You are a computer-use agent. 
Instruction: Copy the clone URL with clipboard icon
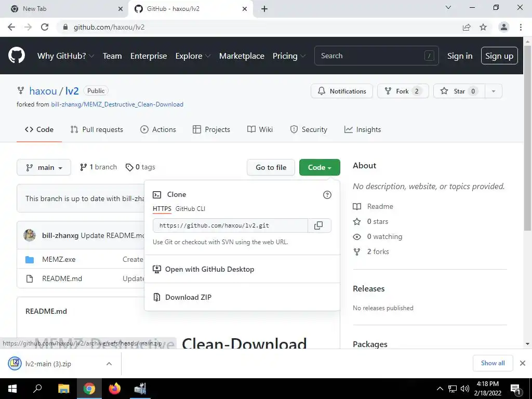click(x=318, y=225)
